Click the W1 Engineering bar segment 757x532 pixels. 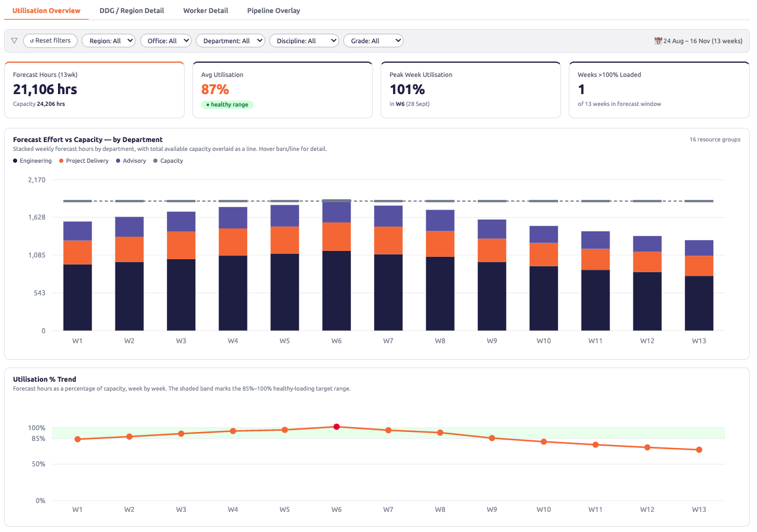click(78, 298)
